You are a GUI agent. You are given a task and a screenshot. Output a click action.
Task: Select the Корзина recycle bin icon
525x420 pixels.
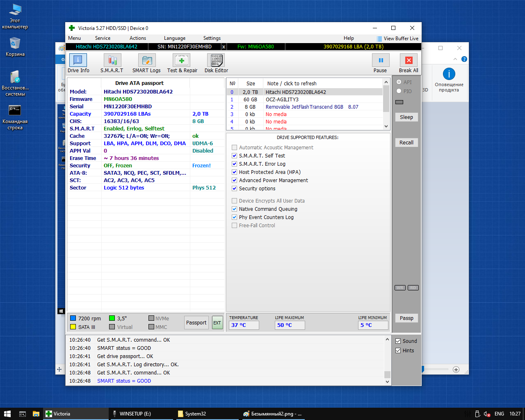(15, 46)
